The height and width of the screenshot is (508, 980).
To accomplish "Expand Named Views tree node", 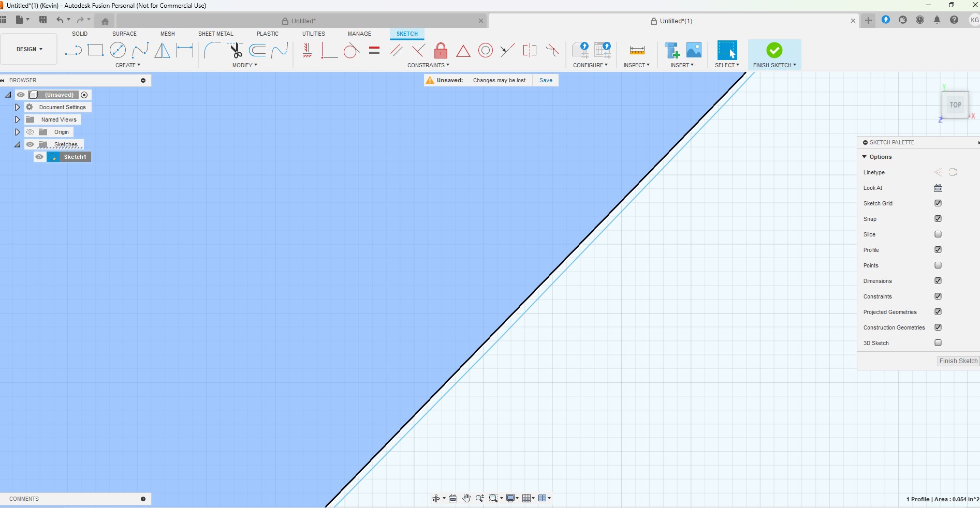I will (17, 119).
